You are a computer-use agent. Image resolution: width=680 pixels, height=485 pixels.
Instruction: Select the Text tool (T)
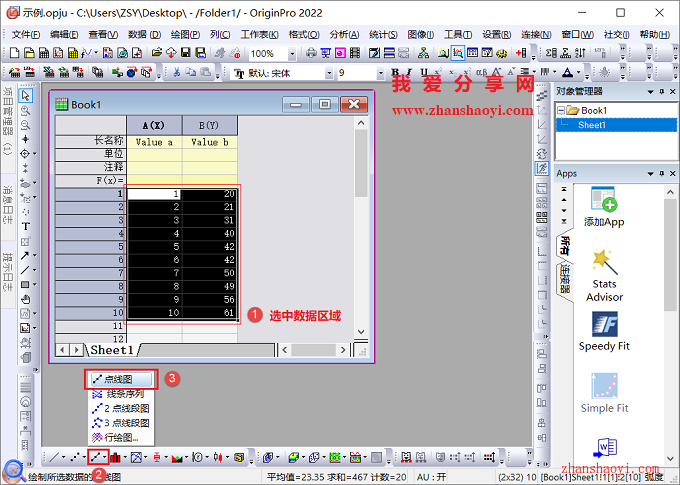(x=26, y=226)
